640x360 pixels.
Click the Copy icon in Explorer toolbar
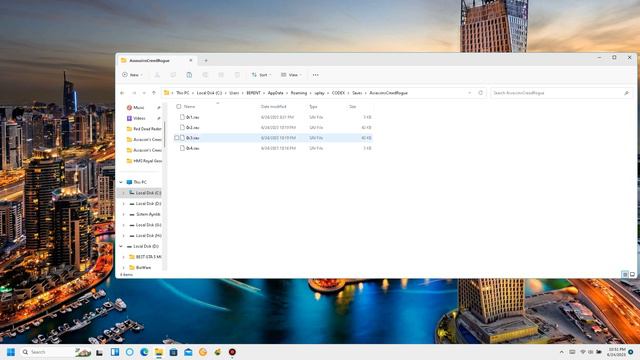173,75
